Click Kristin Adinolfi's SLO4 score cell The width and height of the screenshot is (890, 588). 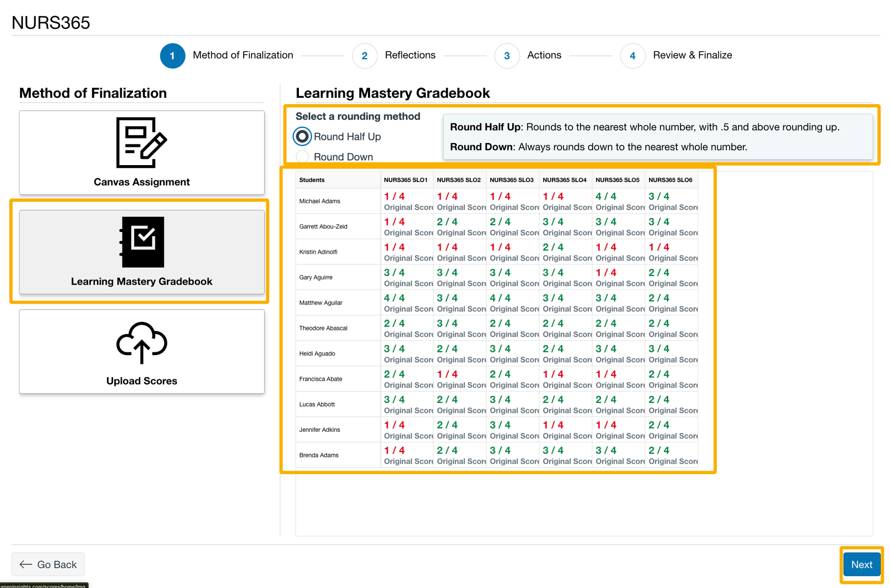click(x=553, y=247)
